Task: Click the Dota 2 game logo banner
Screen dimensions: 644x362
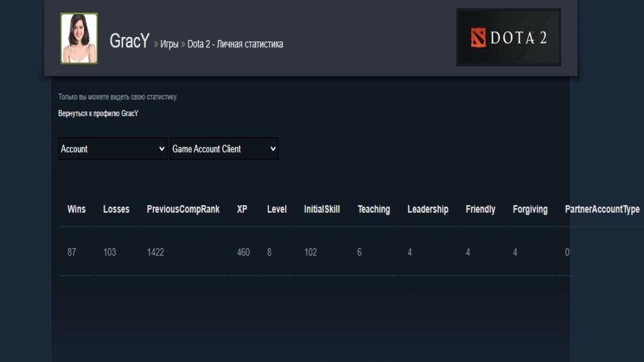Action: coord(509,38)
